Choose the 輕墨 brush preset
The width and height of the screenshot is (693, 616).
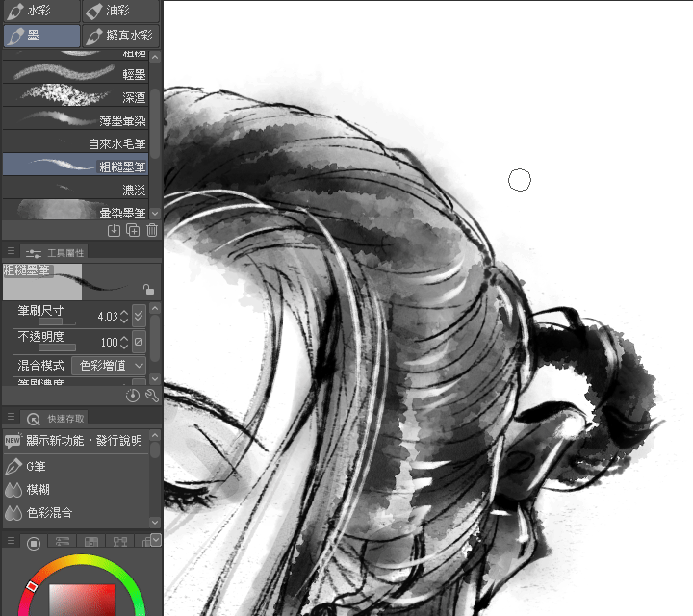[x=75, y=72]
